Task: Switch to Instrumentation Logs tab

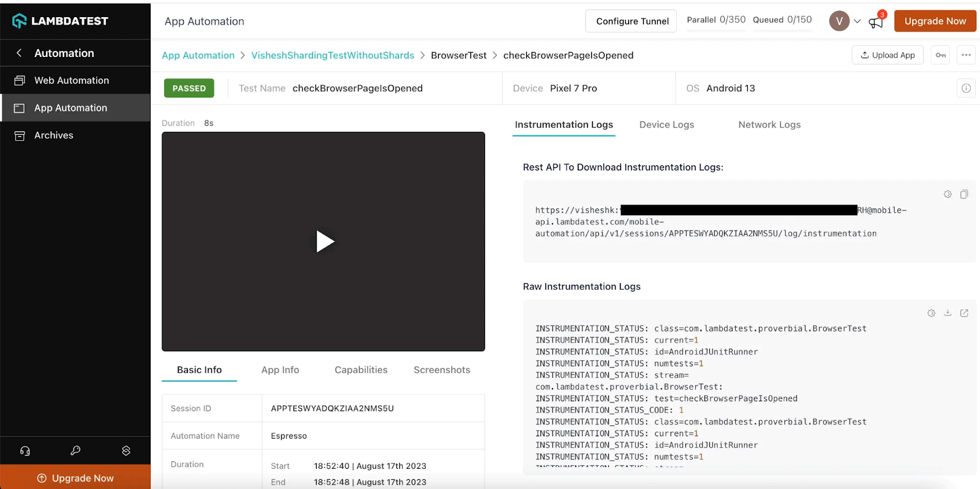Action: click(x=563, y=124)
